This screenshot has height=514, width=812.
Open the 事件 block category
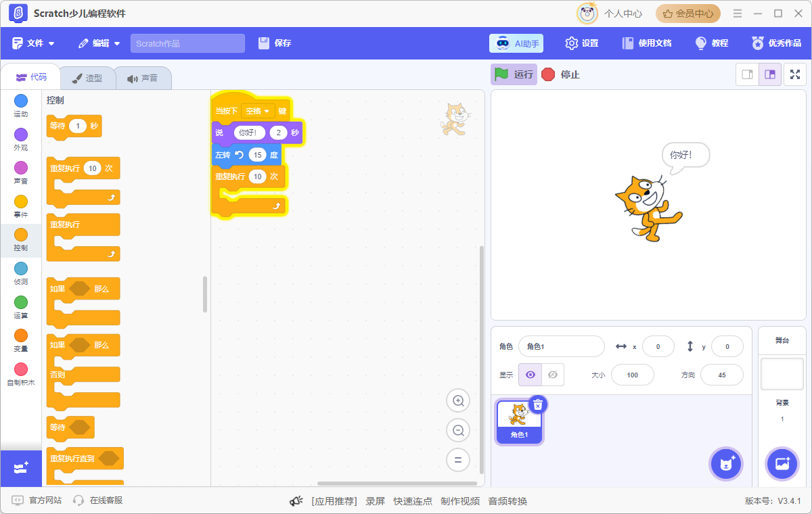tap(21, 207)
